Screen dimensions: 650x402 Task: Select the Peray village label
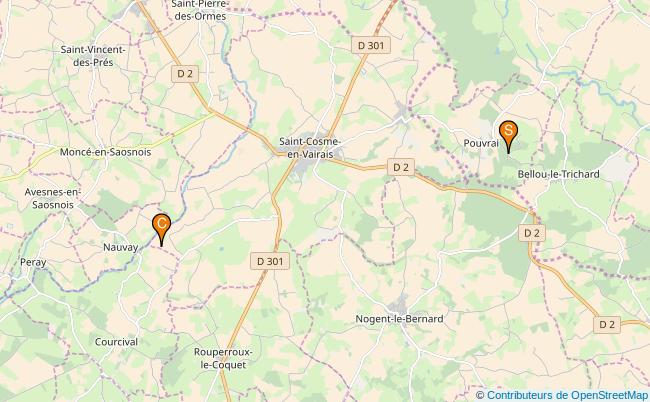coord(33,262)
